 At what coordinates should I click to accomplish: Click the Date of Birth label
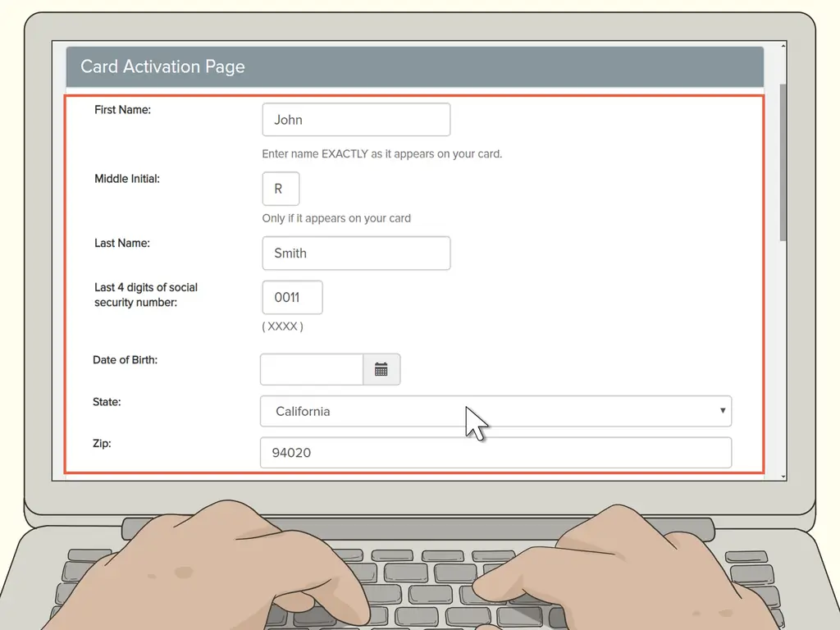[x=125, y=360]
